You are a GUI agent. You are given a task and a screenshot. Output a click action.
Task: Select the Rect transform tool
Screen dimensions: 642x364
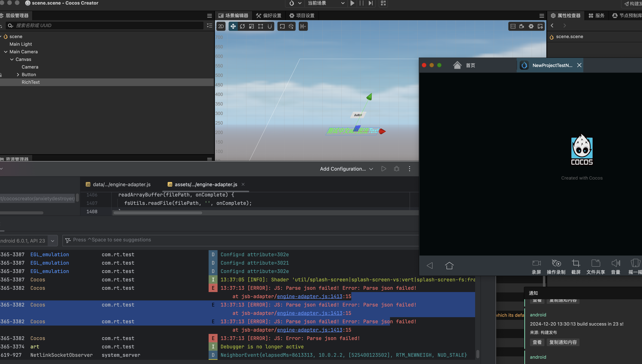tap(260, 26)
